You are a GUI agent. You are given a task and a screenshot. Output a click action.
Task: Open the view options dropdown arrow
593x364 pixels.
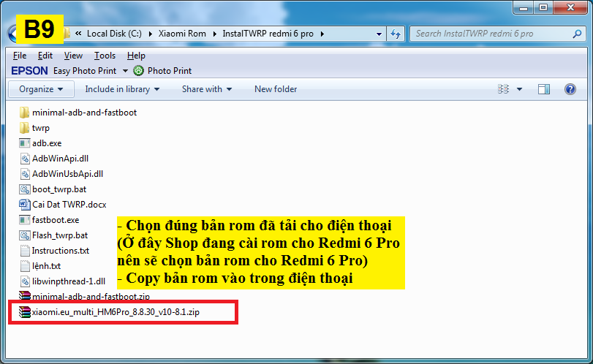pyautogui.click(x=519, y=89)
